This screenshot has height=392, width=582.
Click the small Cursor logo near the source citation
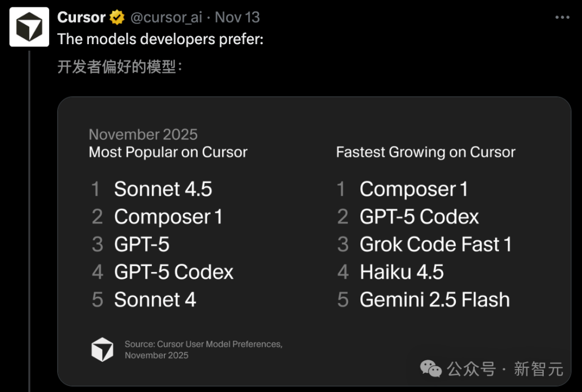[102, 348]
